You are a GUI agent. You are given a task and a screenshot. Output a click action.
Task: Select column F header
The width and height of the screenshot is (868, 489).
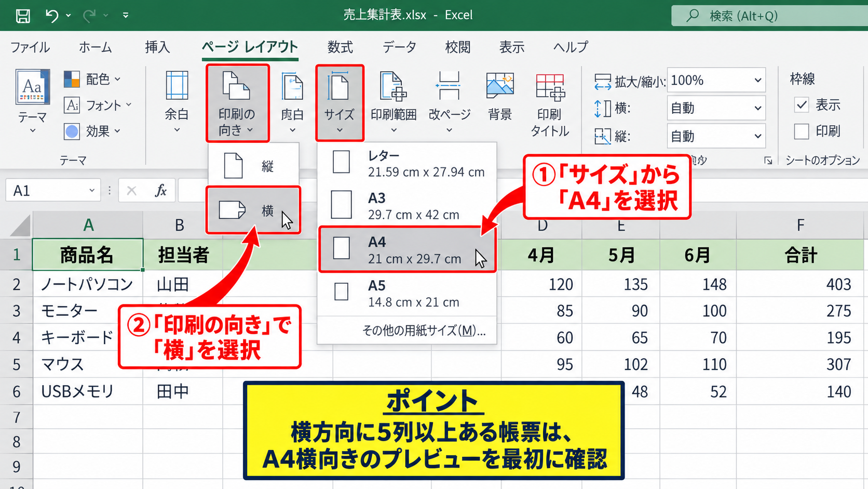pos(801,225)
